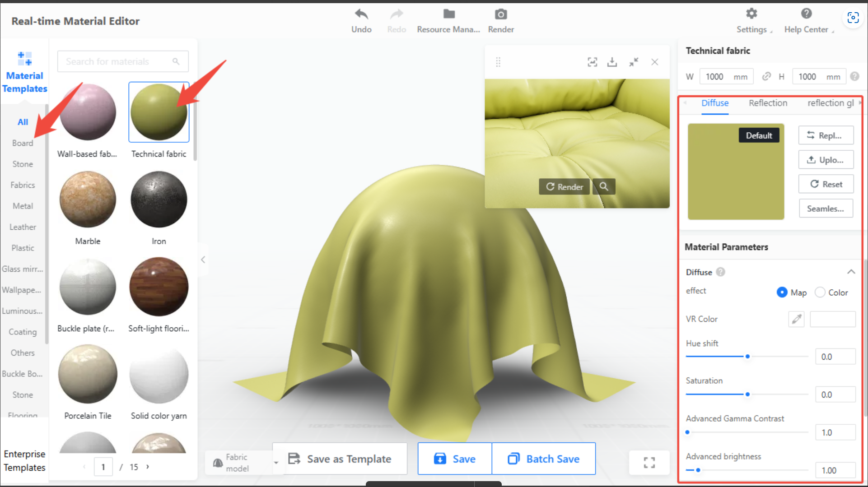Pick VR Color with the eyedropper icon
The height and width of the screenshot is (487, 868).
click(x=797, y=319)
